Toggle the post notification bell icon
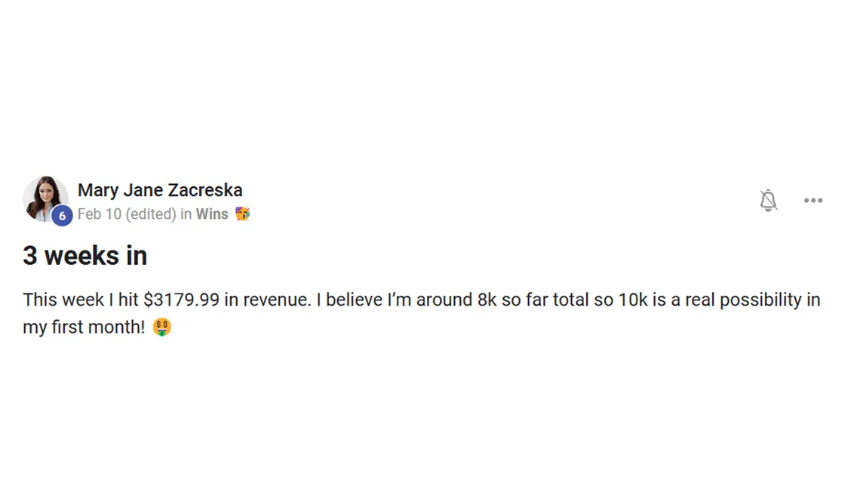Viewport: 860px width, 504px height. click(768, 201)
